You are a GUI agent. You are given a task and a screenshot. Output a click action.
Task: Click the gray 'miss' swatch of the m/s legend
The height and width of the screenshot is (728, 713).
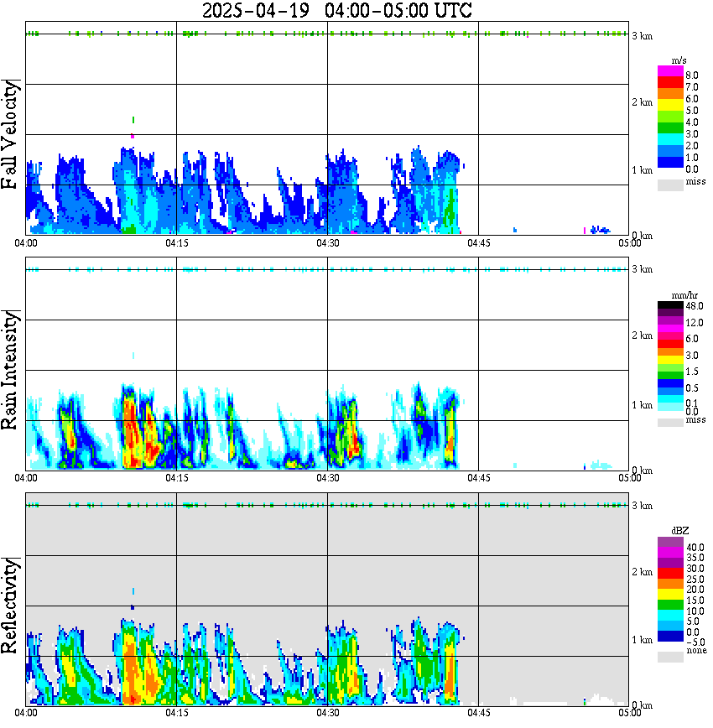pos(670,185)
